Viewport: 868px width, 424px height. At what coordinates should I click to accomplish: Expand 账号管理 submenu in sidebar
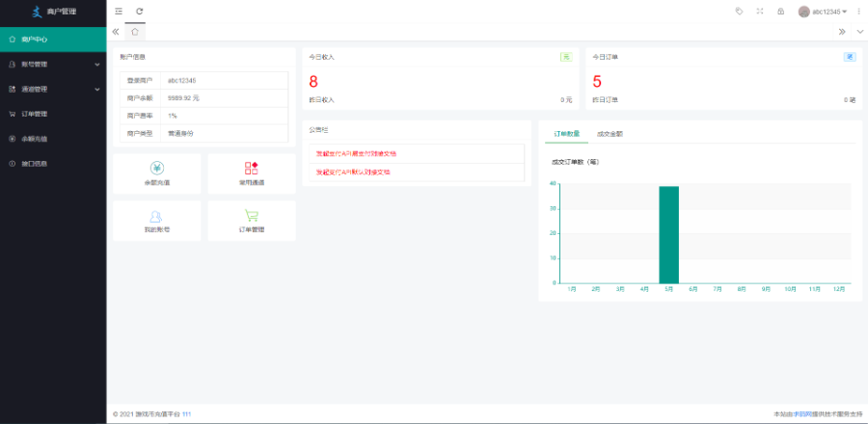pyautogui.click(x=53, y=65)
